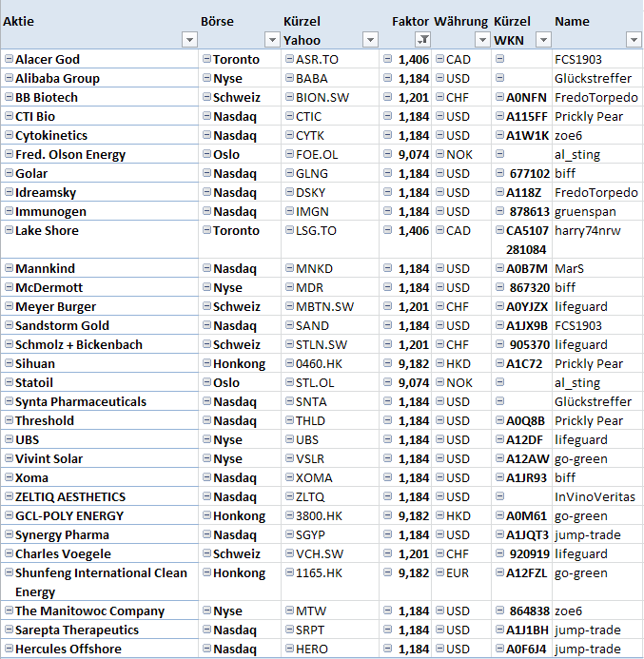Screen dimensions: 644x659
Task: Collapse the BB Biotech minus button
Action: (9, 97)
